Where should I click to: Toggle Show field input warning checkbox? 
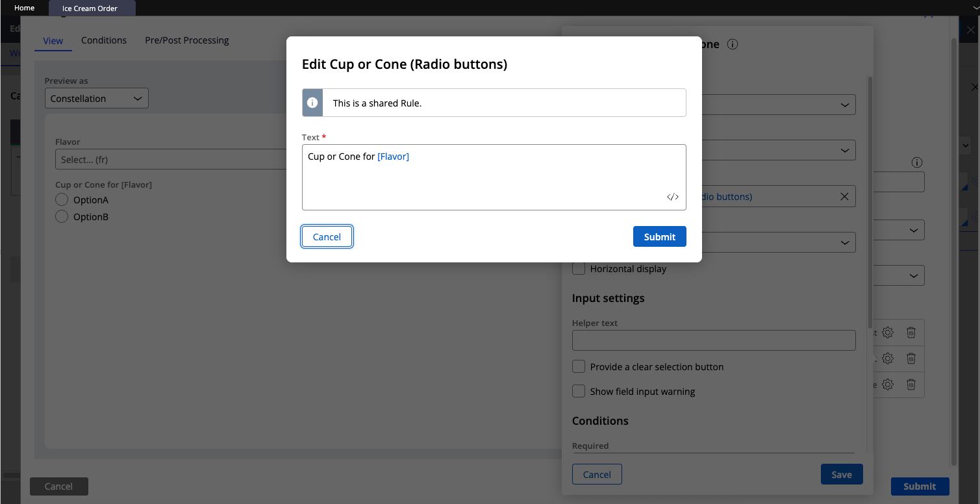pos(579,392)
